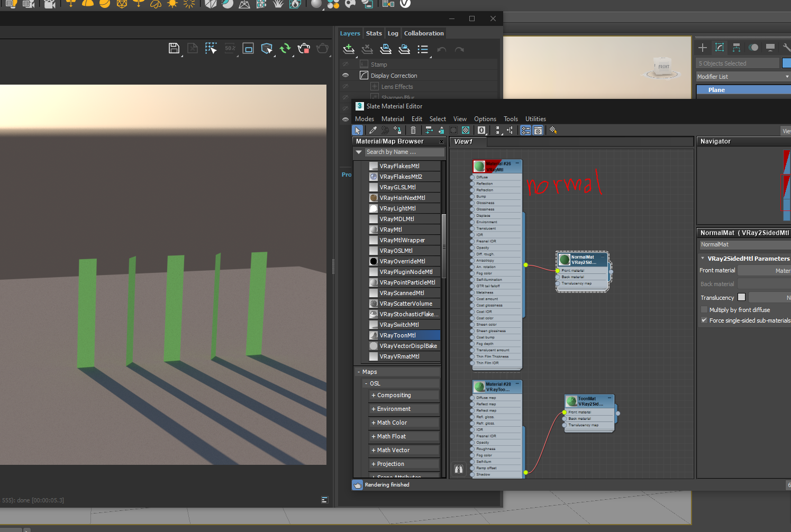Click the NormalMat name field
The height and width of the screenshot is (532, 791).
745,244
